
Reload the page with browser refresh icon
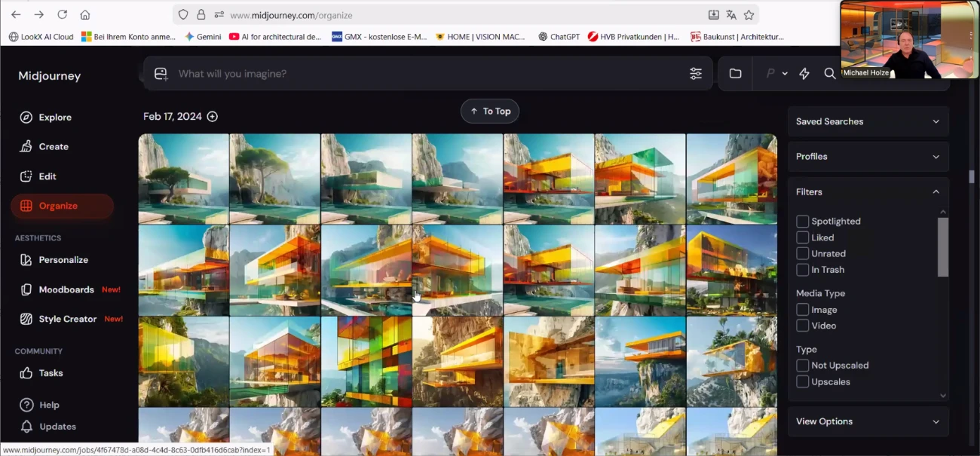pos(63,15)
